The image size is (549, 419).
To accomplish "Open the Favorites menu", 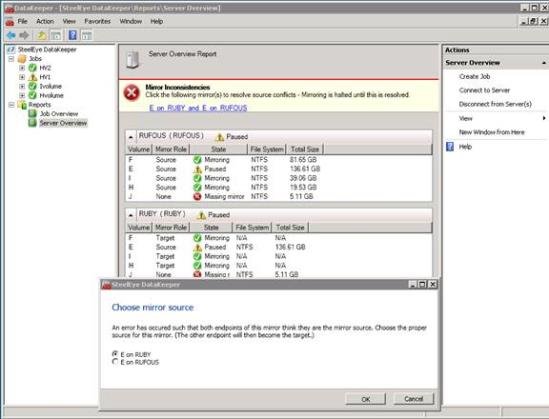I will (x=97, y=21).
